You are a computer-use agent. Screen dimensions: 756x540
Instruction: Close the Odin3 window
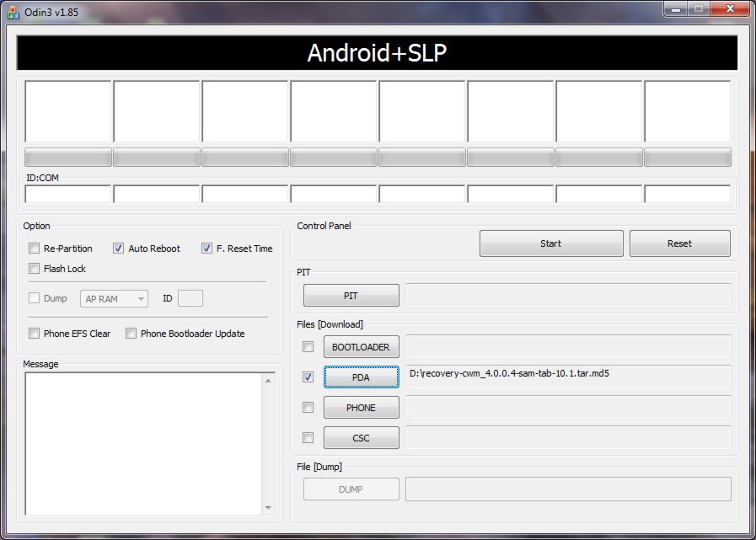point(730,9)
